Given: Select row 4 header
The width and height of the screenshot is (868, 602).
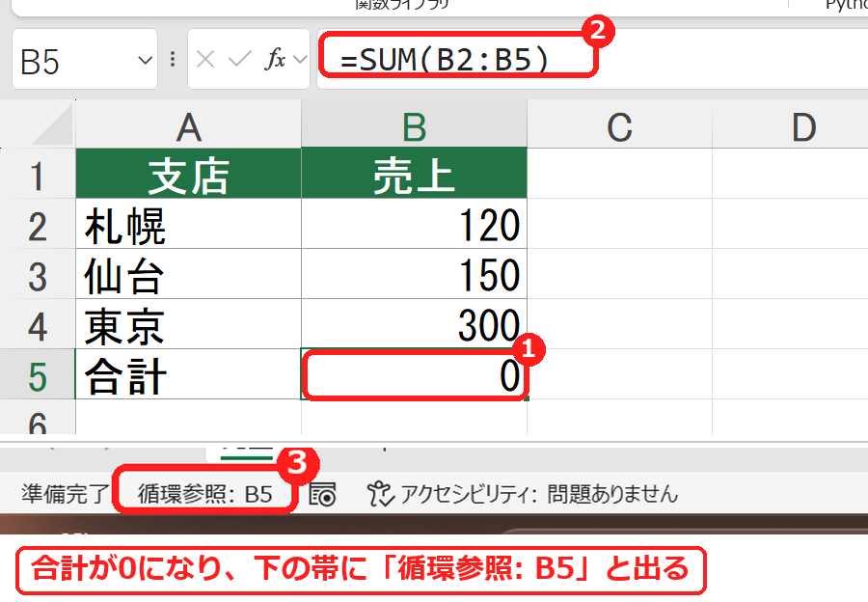Looking at the screenshot, I should (37, 324).
